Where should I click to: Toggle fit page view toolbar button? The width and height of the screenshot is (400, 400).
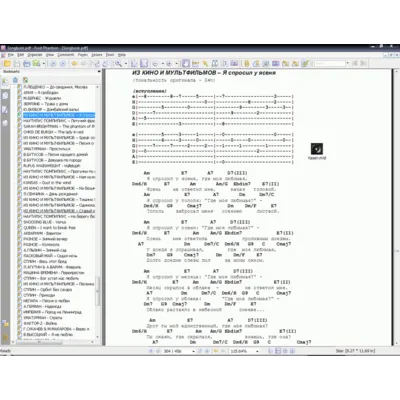pyautogui.click(x=144, y=63)
